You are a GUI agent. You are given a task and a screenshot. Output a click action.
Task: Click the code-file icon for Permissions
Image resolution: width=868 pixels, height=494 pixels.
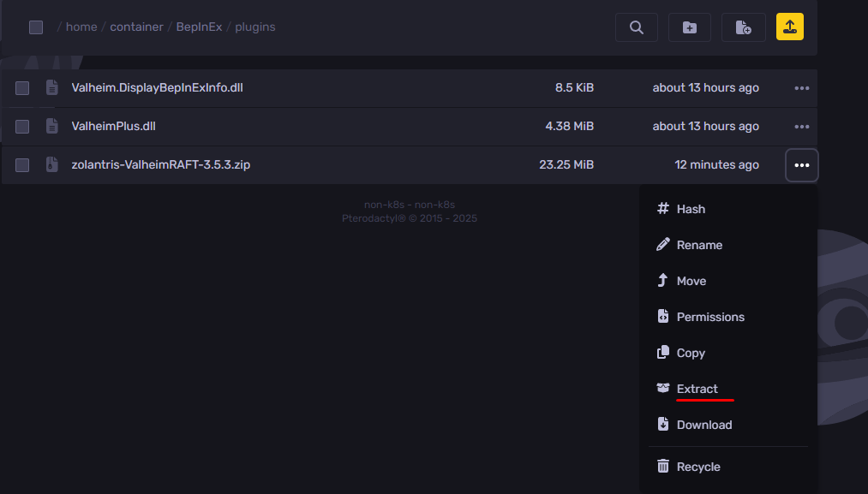[x=662, y=317]
